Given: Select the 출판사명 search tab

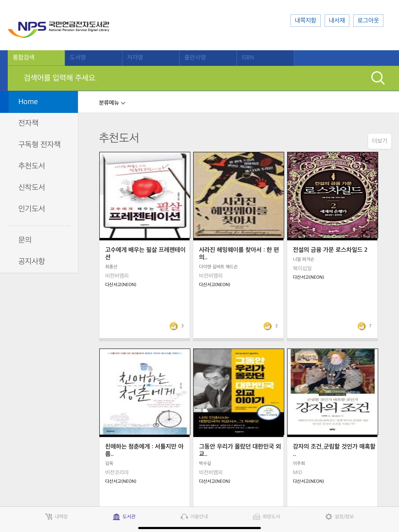Looking at the screenshot, I should click(x=208, y=58).
